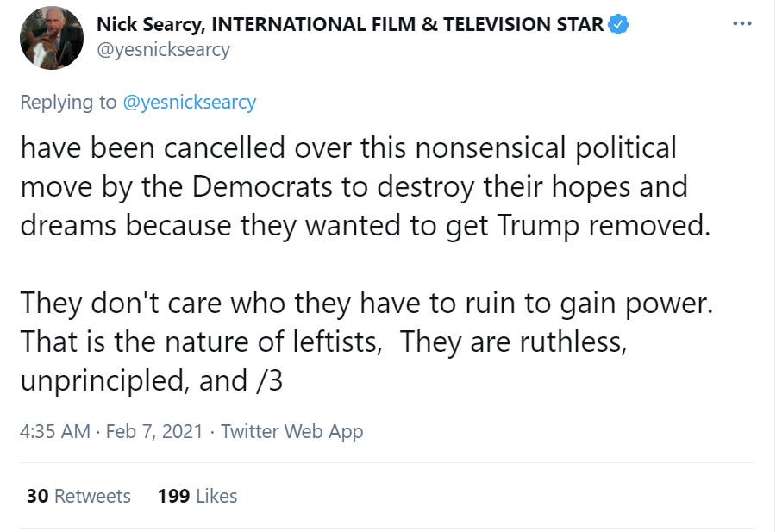Click the 4:35 AM tweet time

pos(55,431)
